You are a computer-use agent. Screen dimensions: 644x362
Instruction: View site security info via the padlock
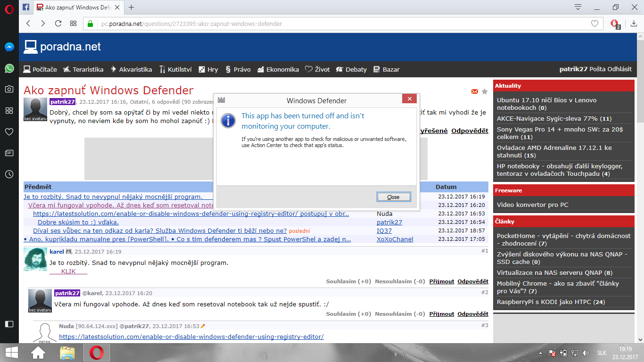[x=91, y=24]
